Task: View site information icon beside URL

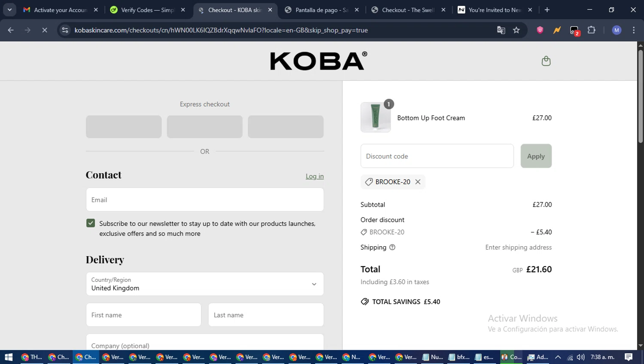Action: [65, 30]
